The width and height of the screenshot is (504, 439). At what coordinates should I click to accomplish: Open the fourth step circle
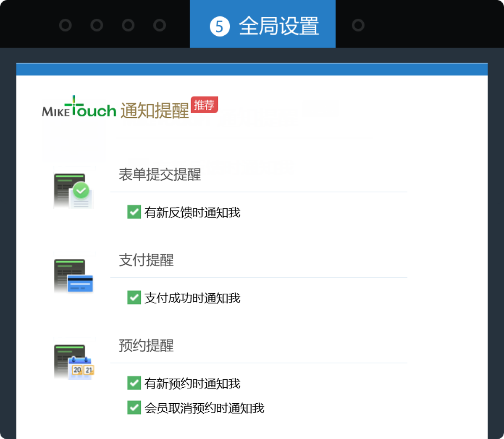coord(160,25)
